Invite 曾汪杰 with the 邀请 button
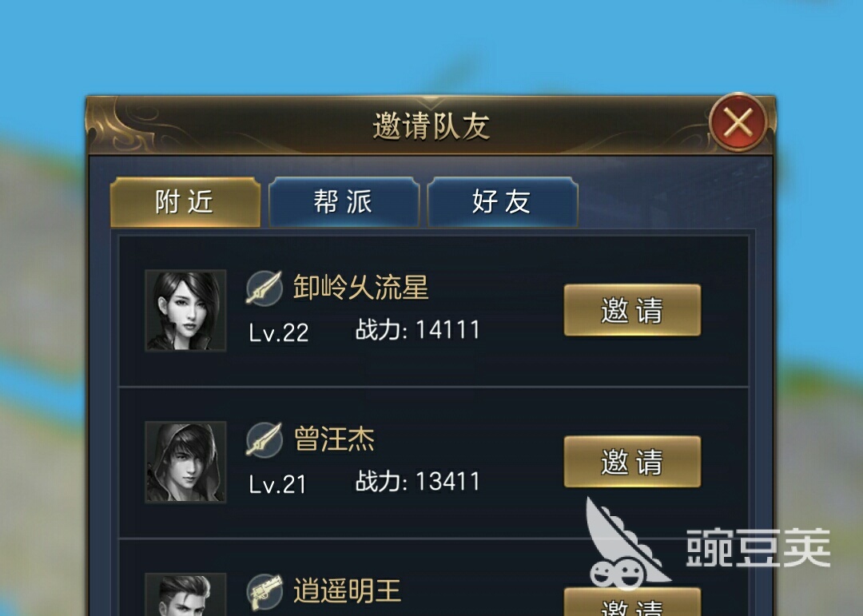Screen dimensions: 863x616 [632, 461]
